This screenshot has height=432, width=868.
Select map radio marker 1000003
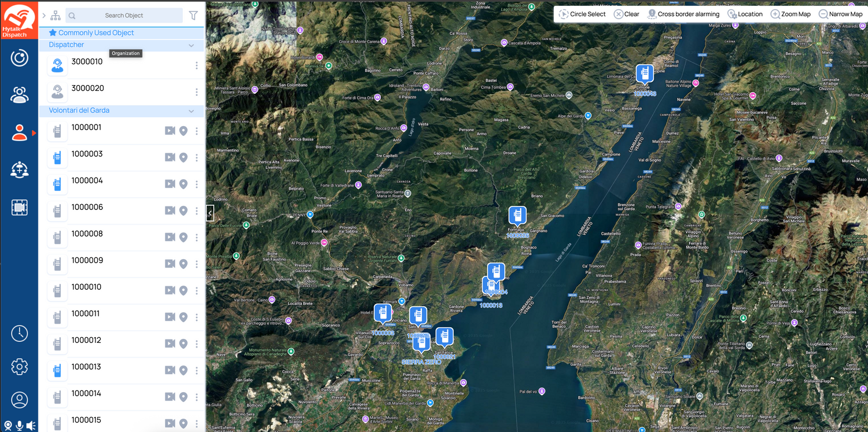(x=382, y=314)
